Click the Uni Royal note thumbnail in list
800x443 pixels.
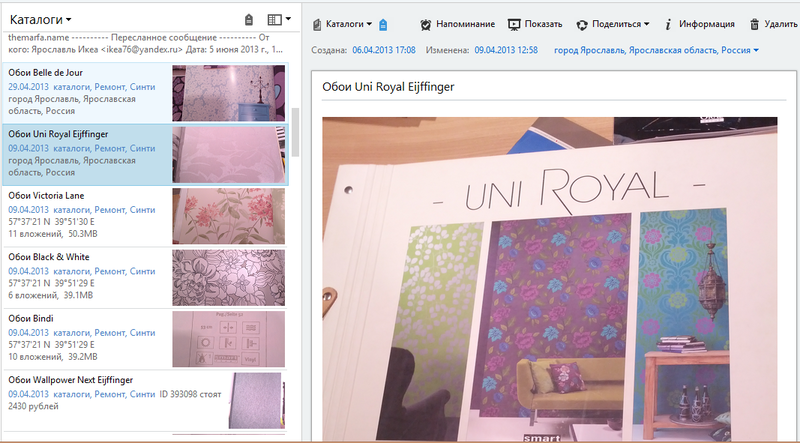pos(229,155)
